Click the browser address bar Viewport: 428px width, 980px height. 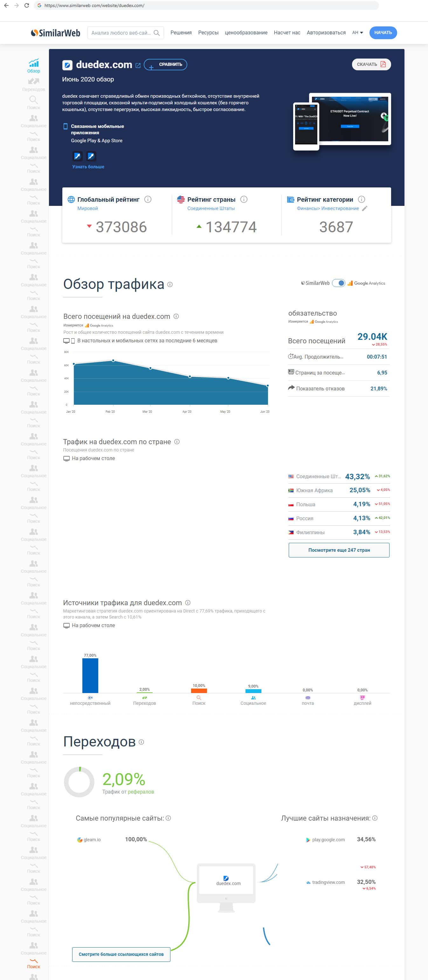pyautogui.click(x=206, y=6)
